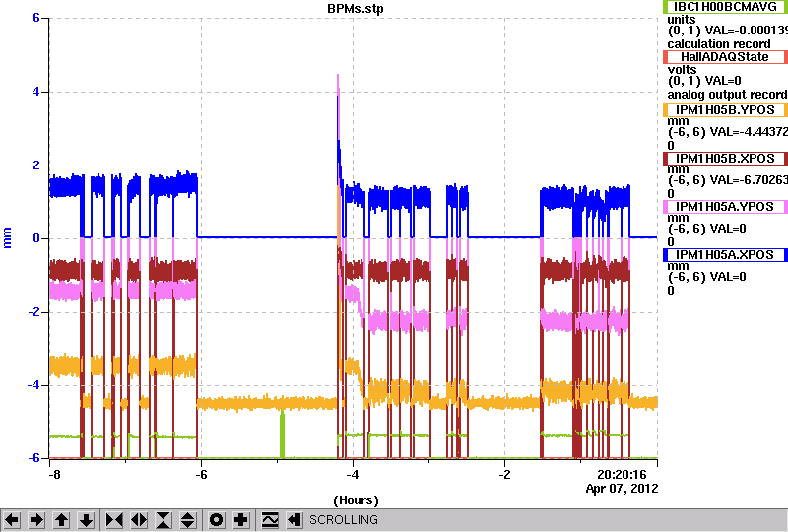Click the BPMs.stp graph title
The height and width of the screenshot is (532, 788).
(355, 9)
